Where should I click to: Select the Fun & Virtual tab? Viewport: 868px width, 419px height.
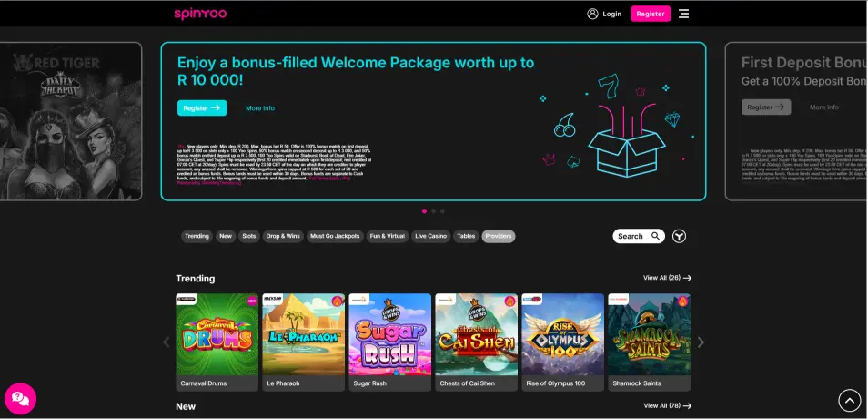point(388,236)
